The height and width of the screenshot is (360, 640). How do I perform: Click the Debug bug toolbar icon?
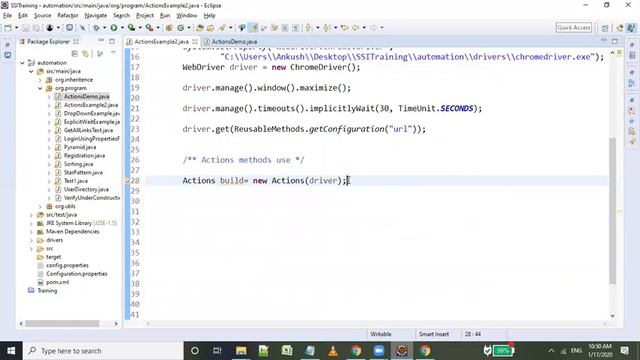(96, 28)
